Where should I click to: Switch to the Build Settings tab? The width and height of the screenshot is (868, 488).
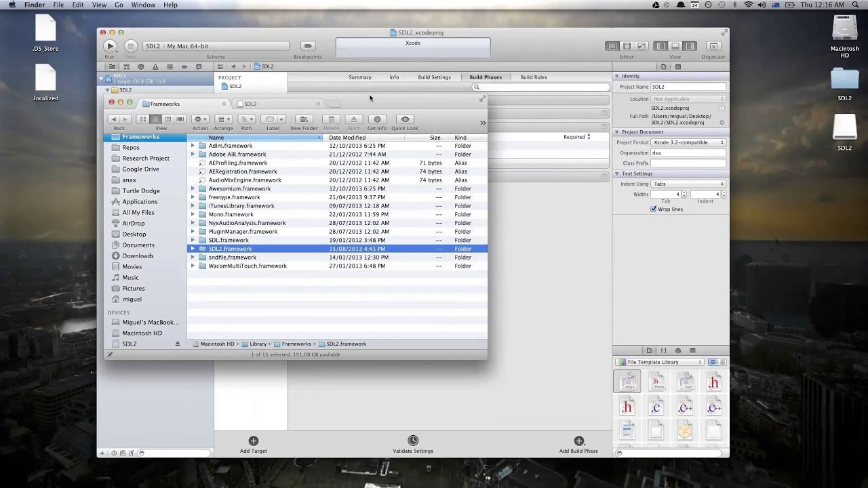tap(434, 77)
